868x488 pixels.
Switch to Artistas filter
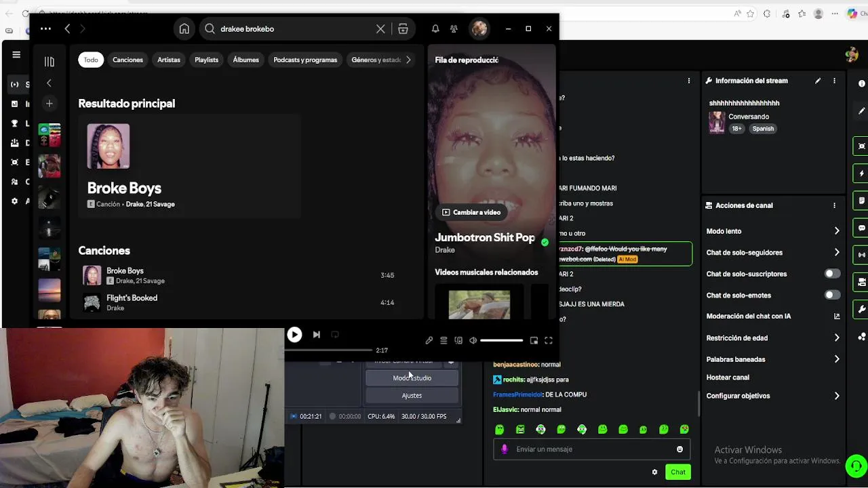click(x=169, y=60)
